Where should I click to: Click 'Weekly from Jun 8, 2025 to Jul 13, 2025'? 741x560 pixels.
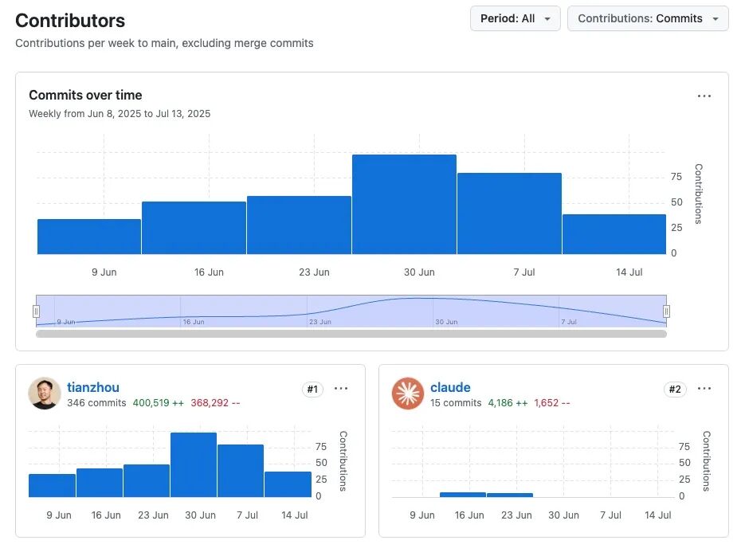[120, 114]
